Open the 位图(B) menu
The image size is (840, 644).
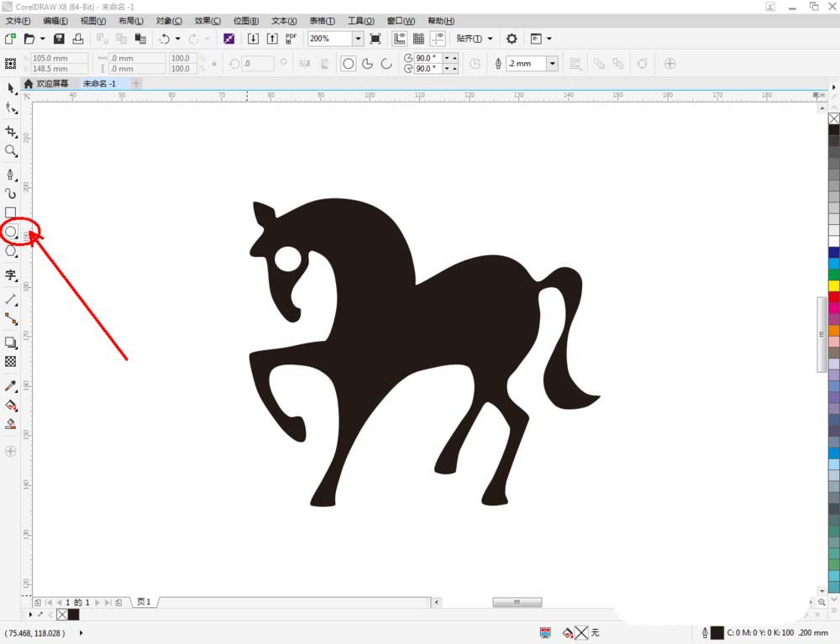click(x=246, y=21)
